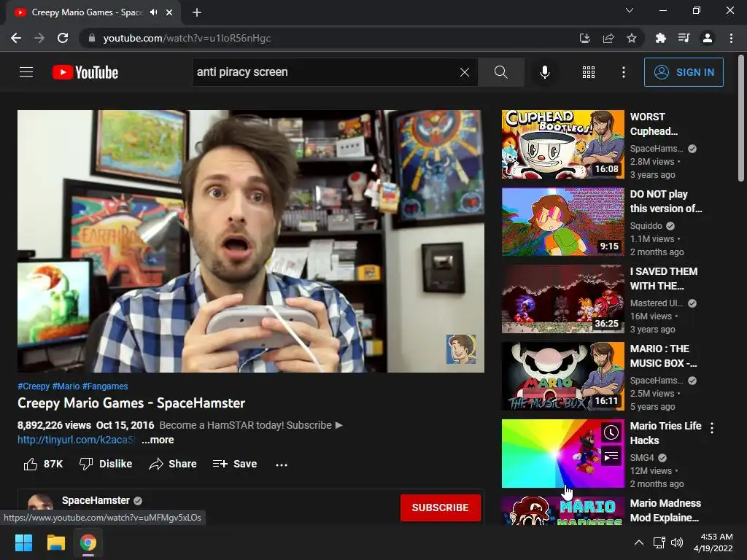
Task: Reload the page
Action: coord(63,38)
